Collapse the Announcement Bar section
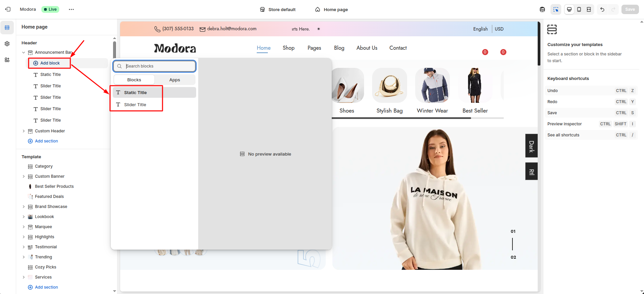This screenshot has width=644, height=294. click(x=24, y=52)
